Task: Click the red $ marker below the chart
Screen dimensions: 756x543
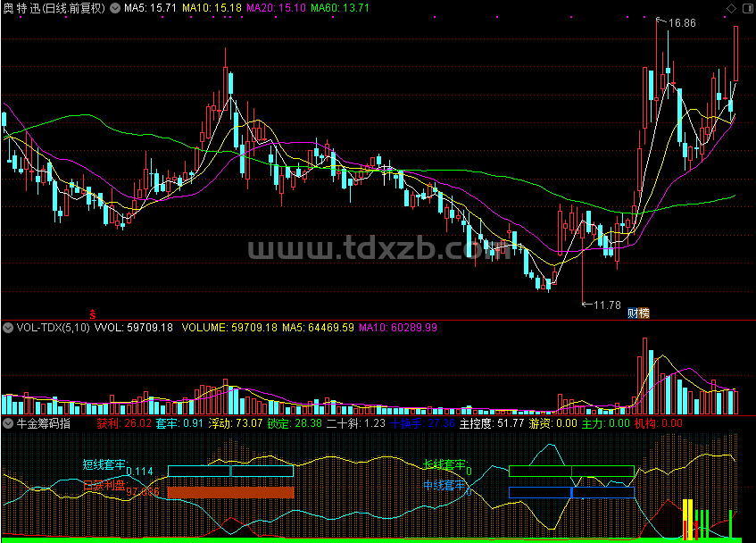Action: point(93,314)
